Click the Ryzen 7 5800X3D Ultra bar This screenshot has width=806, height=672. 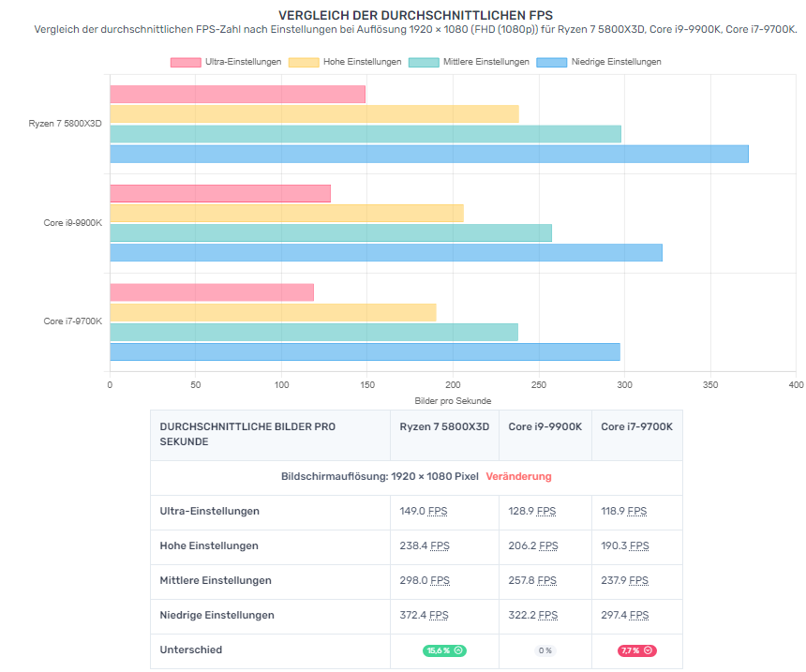pyautogui.click(x=237, y=95)
